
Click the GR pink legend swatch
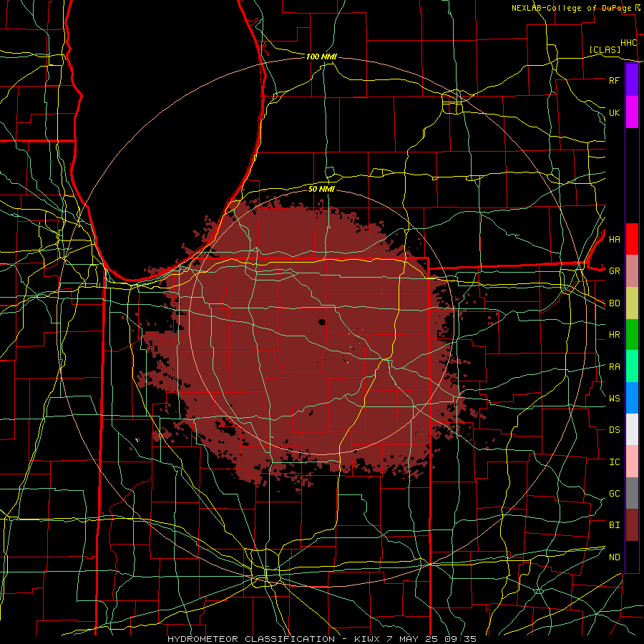point(632,270)
